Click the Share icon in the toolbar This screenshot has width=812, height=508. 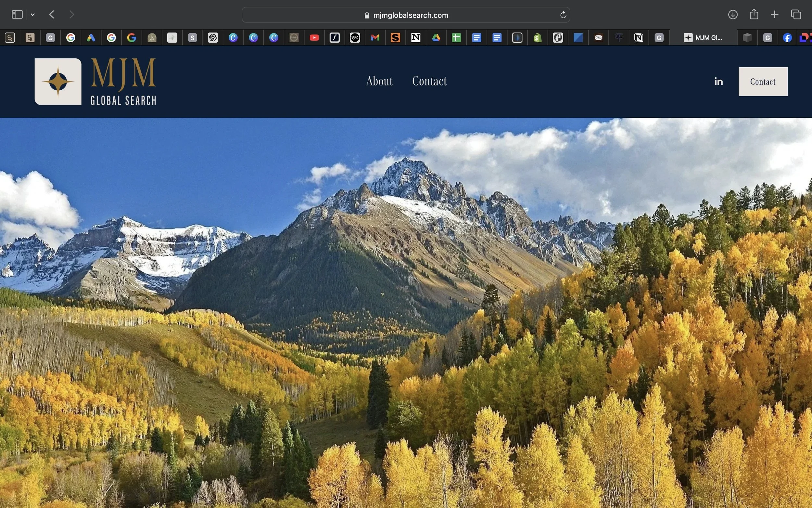click(754, 14)
